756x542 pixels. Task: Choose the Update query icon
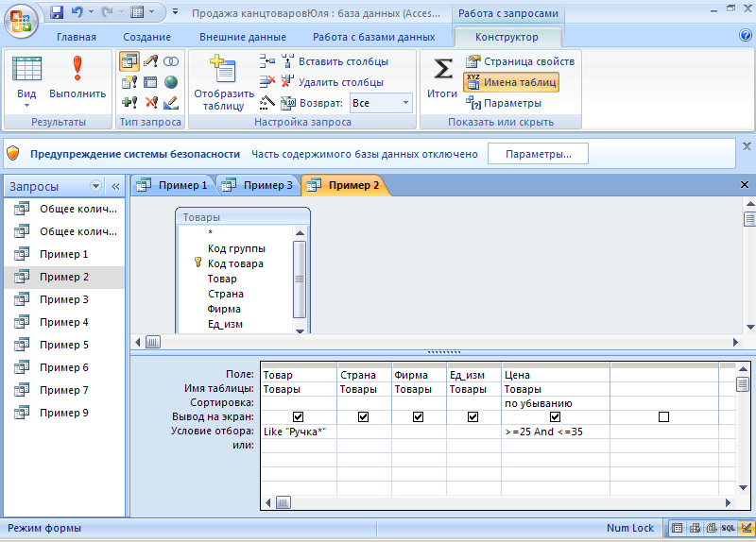point(150,61)
